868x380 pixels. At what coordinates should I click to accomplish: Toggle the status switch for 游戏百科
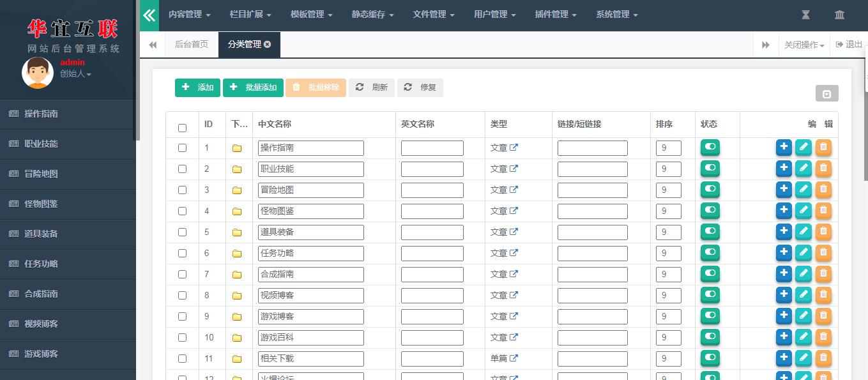(x=710, y=337)
